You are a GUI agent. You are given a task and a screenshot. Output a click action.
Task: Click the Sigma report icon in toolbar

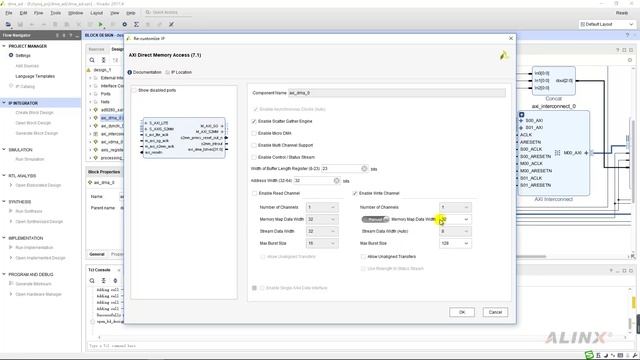pos(136,24)
